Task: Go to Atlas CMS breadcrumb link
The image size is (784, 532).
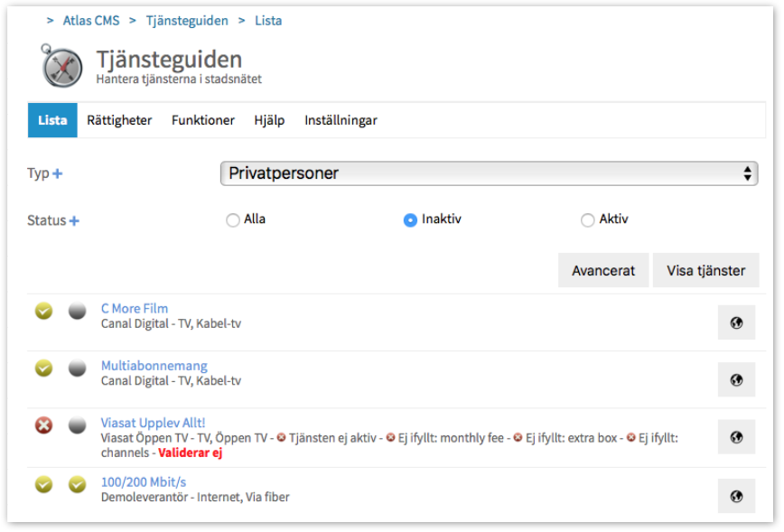Action: pos(90,20)
